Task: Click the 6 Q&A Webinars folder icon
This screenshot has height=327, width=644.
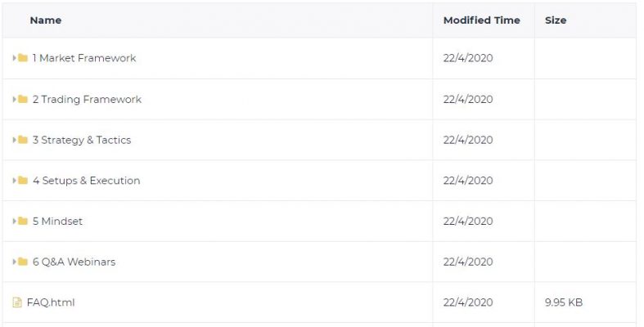Action: [x=23, y=262]
